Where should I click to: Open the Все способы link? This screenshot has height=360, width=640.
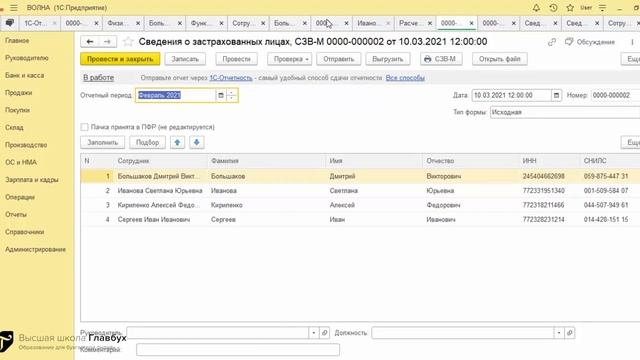tap(405, 78)
